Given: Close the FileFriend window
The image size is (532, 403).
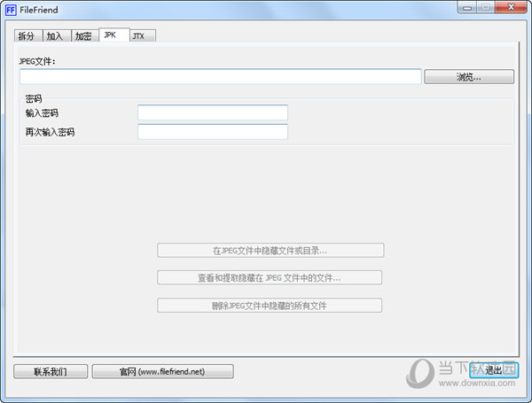Looking at the screenshot, I should (511, 7).
